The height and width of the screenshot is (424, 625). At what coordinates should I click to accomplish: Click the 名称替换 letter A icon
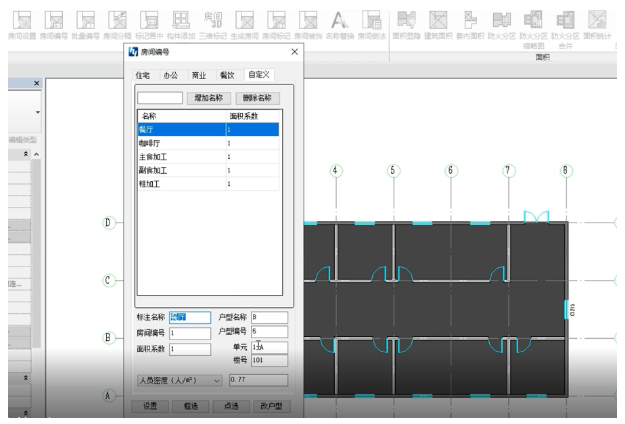click(340, 25)
